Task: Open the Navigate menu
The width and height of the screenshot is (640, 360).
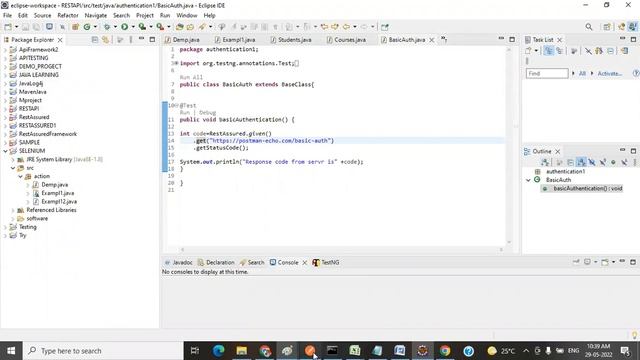Action: point(96,15)
